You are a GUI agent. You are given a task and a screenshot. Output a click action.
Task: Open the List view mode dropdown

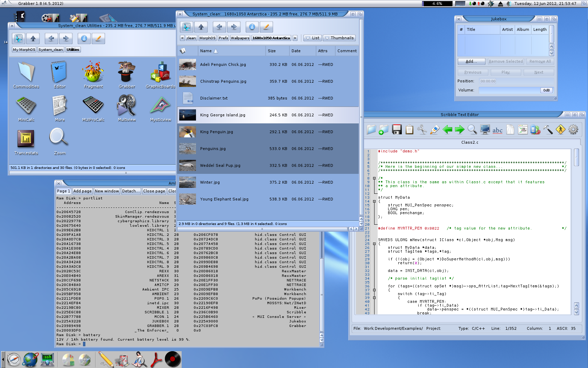(312, 38)
